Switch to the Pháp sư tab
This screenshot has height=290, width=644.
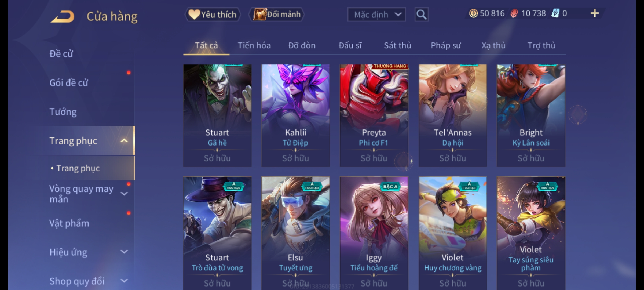pos(445,45)
